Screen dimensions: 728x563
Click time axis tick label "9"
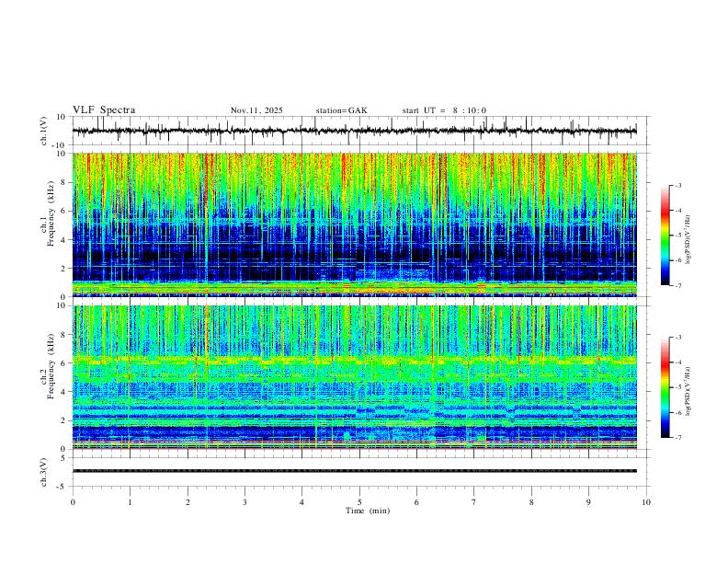pos(588,502)
